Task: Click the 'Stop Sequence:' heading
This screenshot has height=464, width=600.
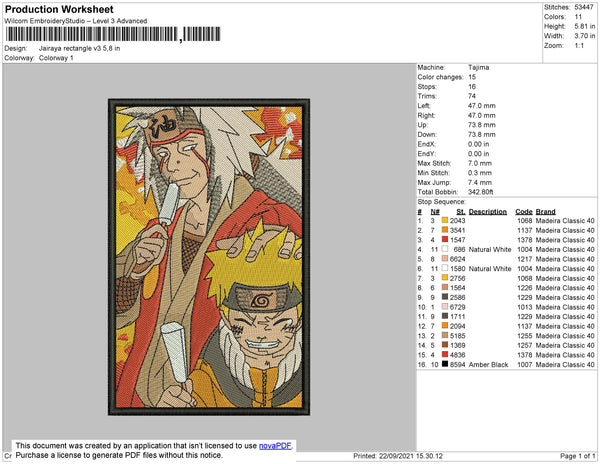Action: pos(442,202)
